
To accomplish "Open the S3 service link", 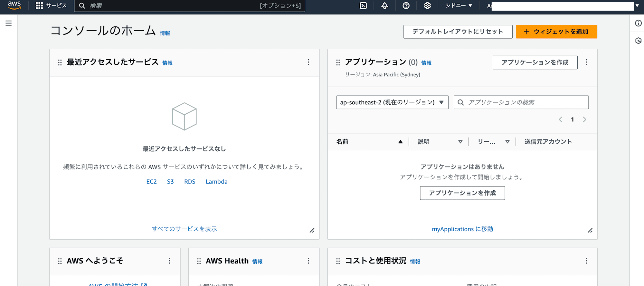I will (x=170, y=182).
